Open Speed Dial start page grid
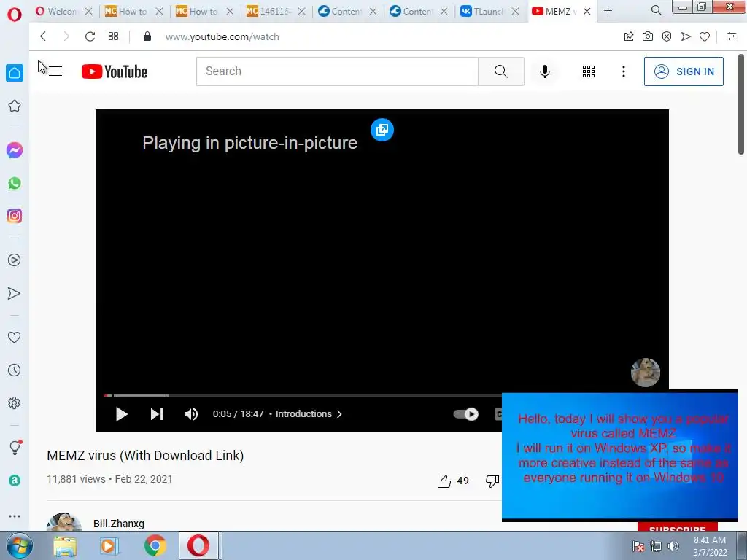Viewport: 747px width, 560px height. point(113,36)
